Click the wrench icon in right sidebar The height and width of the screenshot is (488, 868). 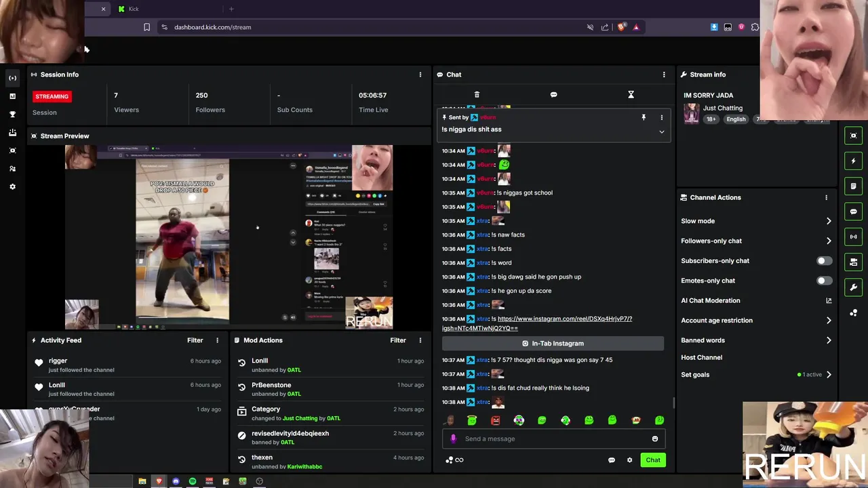tap(854, 287)
